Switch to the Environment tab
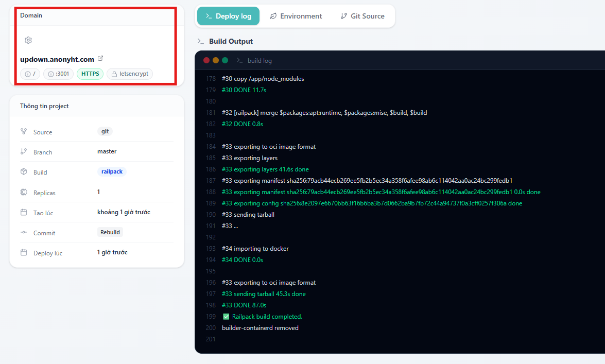This screenshot has height=364, width=605. (x=296, y=16)
